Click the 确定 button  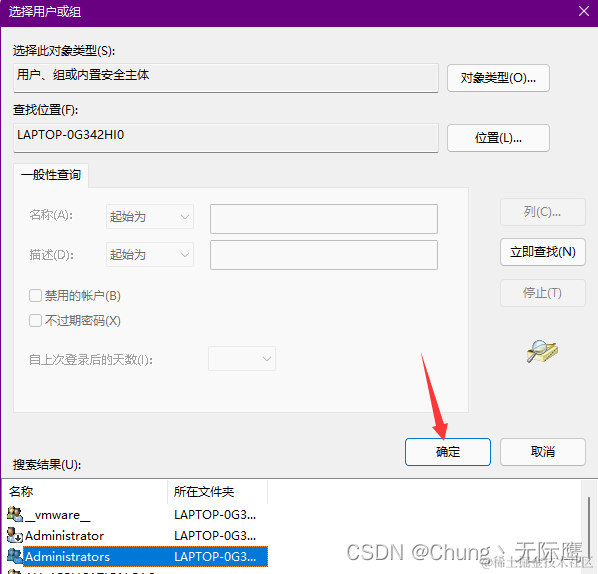(448, 452)
